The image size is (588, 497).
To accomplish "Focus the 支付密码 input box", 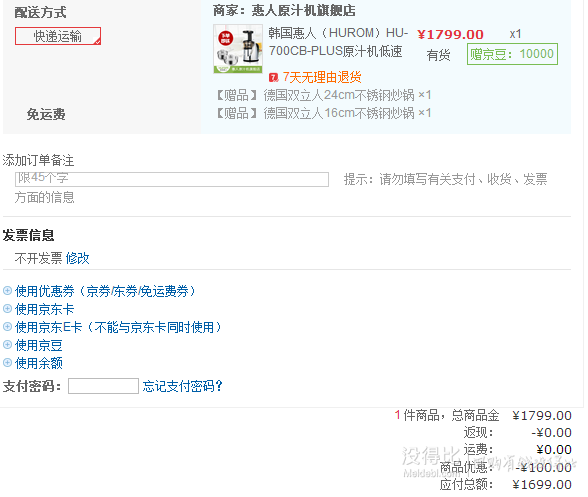I will (103, 386).
